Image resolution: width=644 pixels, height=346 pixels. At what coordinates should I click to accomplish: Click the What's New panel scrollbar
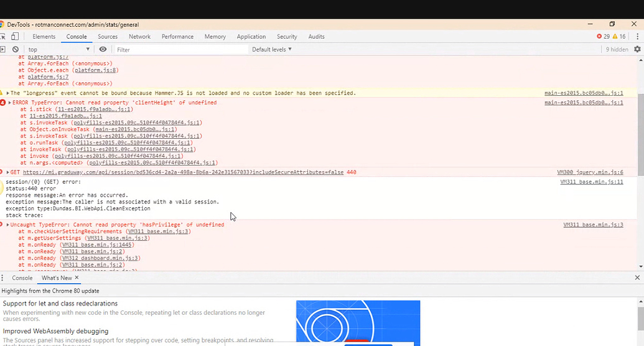click(640, 319)
